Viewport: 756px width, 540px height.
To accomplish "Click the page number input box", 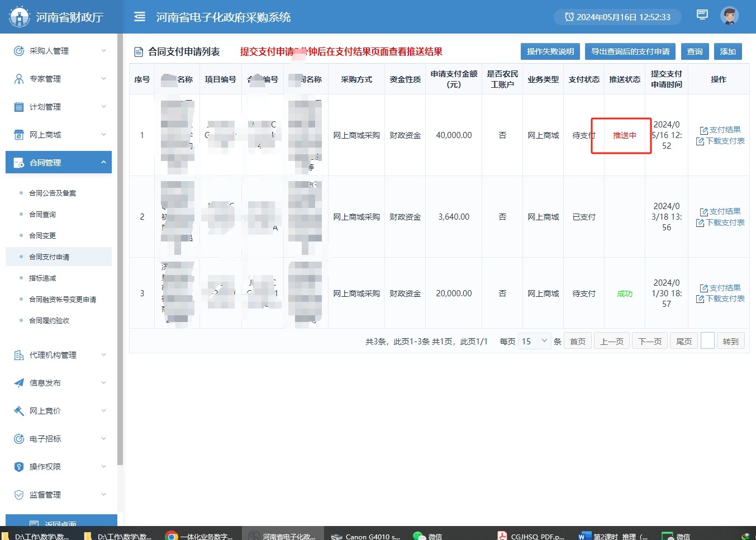I will click(x=707, y=341).
